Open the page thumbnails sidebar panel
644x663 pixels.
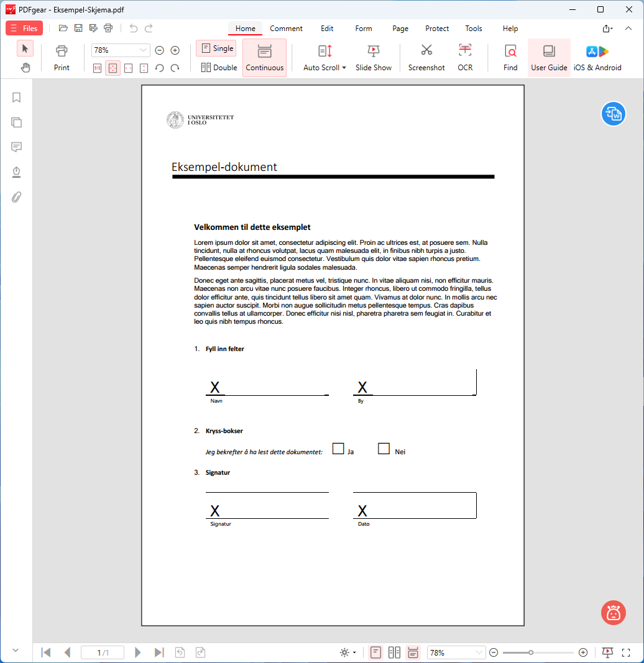17,122
